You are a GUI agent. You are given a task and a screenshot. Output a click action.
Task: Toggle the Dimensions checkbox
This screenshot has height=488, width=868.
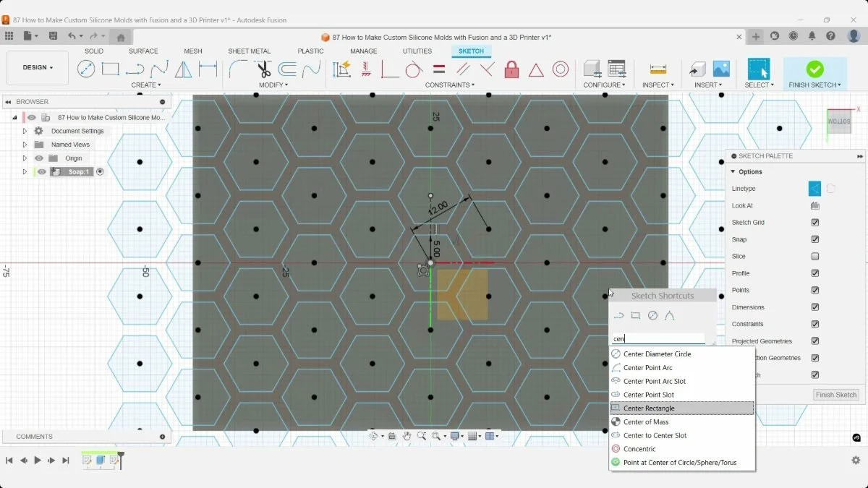click(x=815, y=307)
